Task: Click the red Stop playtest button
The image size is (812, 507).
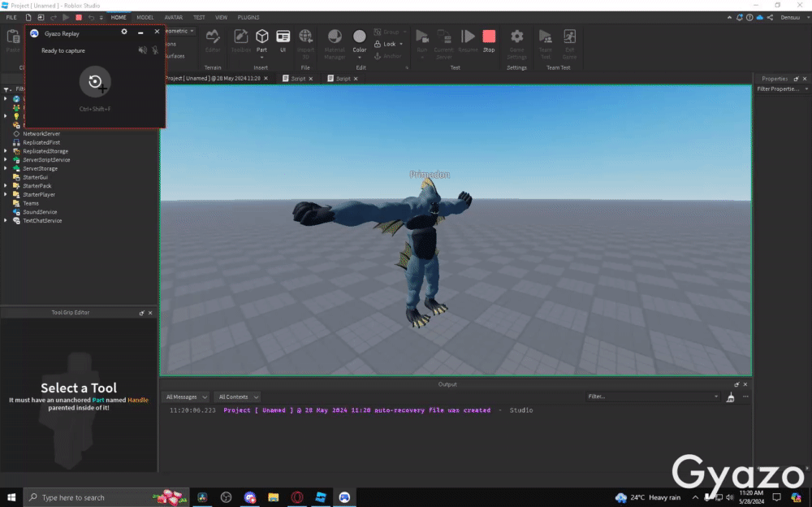Action: click(x=489, y=41)
